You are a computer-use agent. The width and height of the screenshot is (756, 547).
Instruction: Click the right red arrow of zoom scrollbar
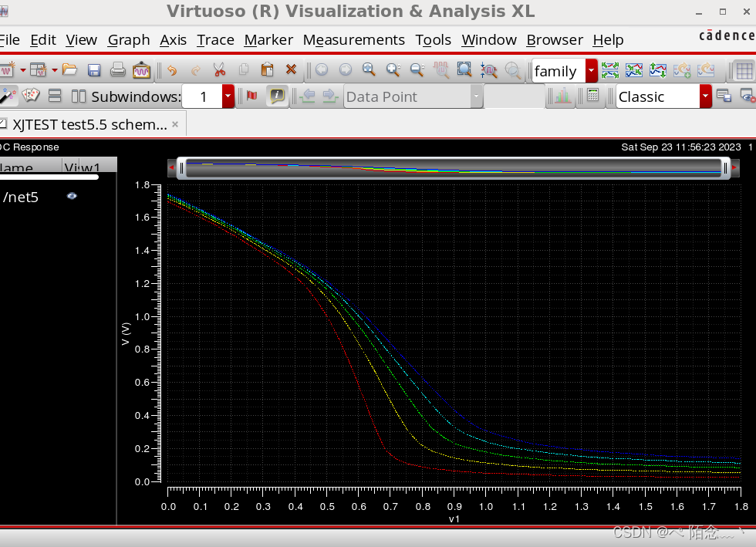coord(734,167)
